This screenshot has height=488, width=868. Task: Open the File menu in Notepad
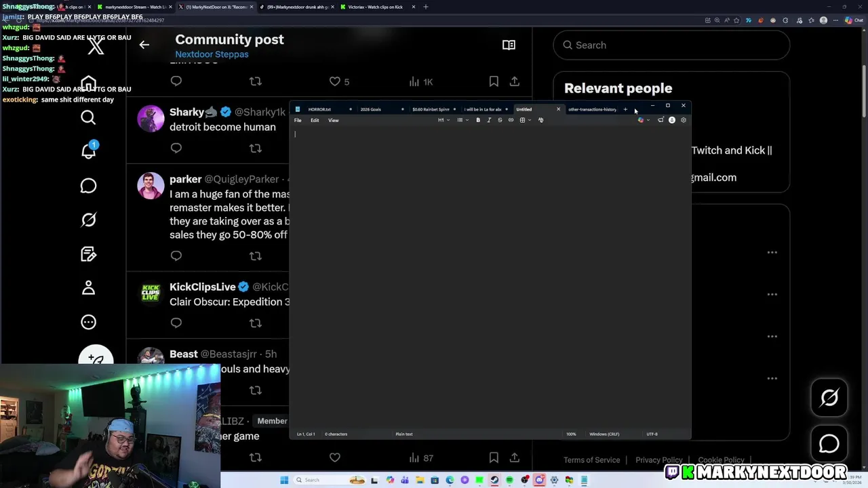coord(298,120)
